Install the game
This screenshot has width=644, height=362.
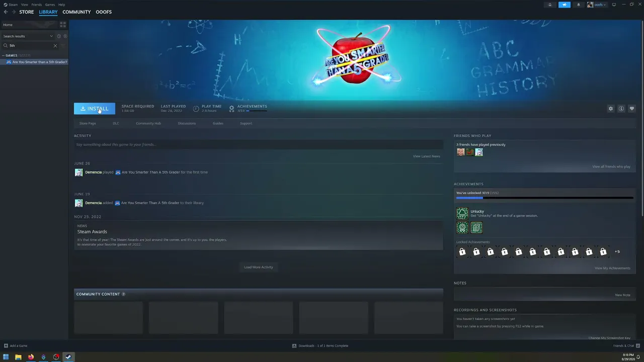pos(95,109)
